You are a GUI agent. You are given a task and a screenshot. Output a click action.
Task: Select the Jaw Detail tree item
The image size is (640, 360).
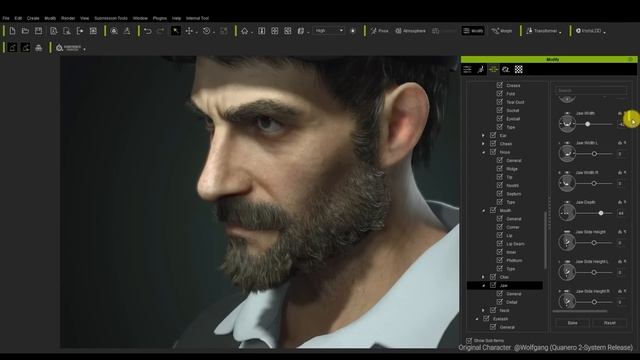(x=511, y=302)
